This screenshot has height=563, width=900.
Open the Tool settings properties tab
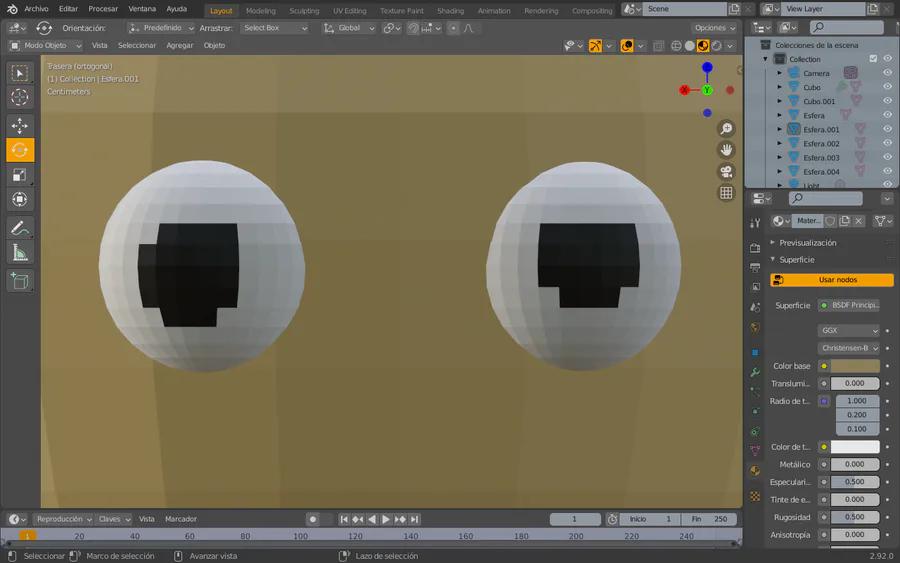(755, 222)
